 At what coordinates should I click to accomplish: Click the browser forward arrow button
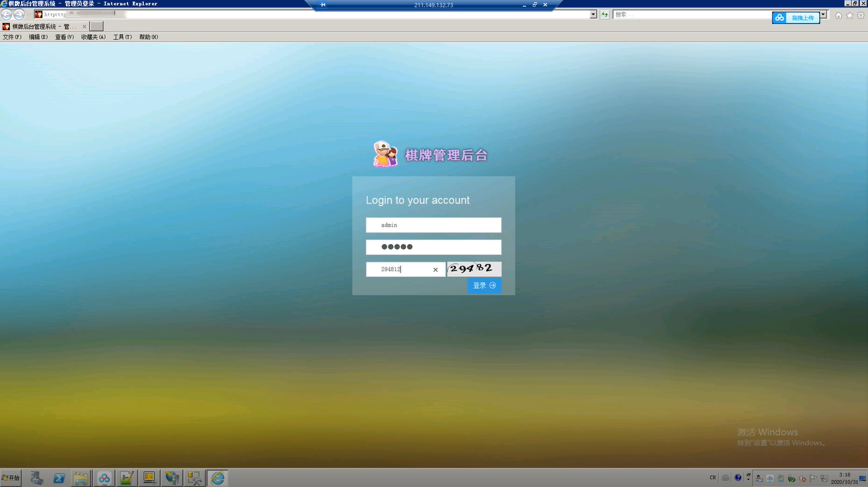click(x=19, y=14)
